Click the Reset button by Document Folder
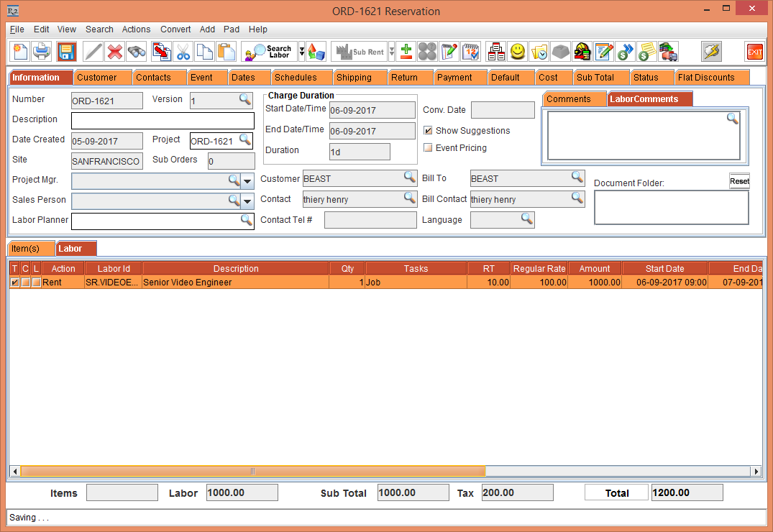The image size is (773, 532). 739,181
